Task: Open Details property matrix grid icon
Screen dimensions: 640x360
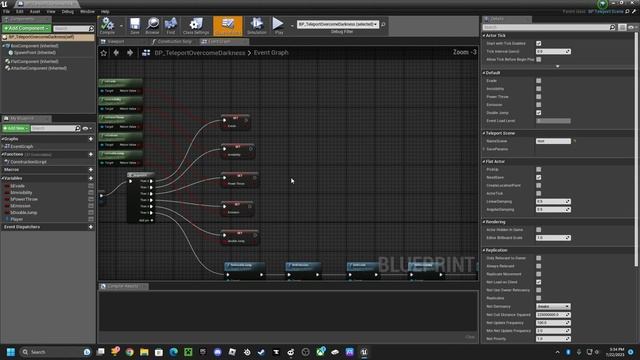Action: [622, 27]
